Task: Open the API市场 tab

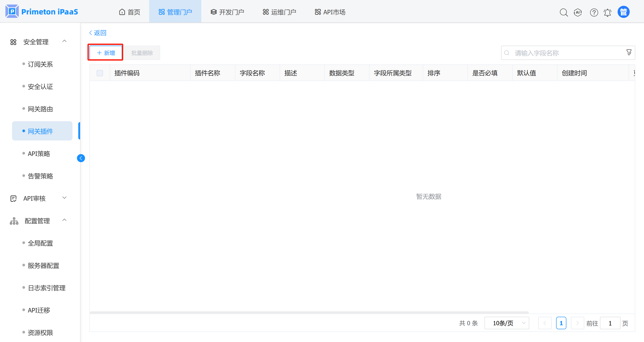Action: pos(330,12)
